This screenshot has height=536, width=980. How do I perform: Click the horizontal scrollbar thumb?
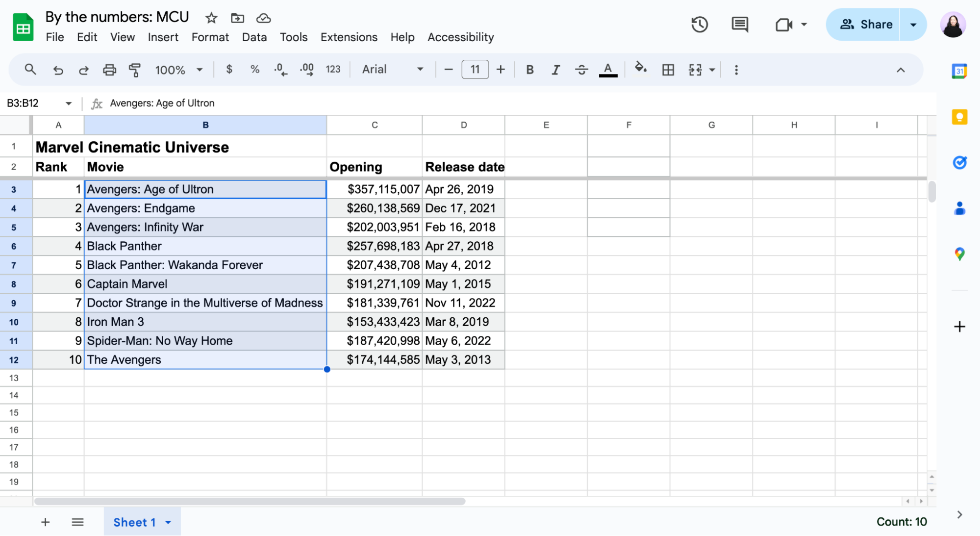(x=250, y=501)
